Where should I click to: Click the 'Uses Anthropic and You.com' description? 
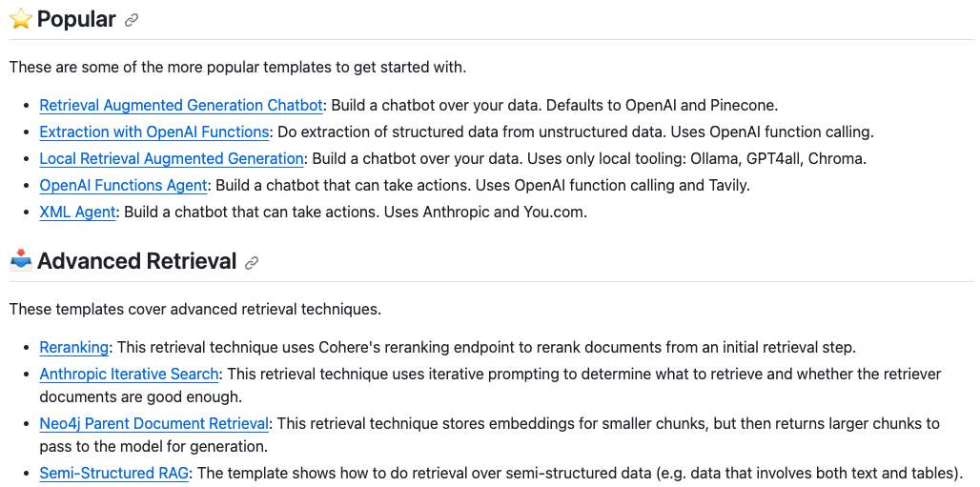pyautogui.click(x=485, y=213)
